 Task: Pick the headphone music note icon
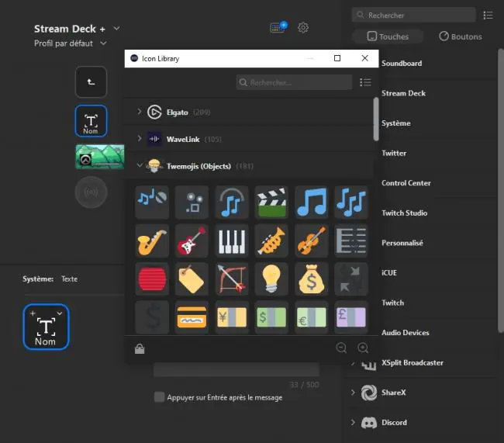coord(232,202)
